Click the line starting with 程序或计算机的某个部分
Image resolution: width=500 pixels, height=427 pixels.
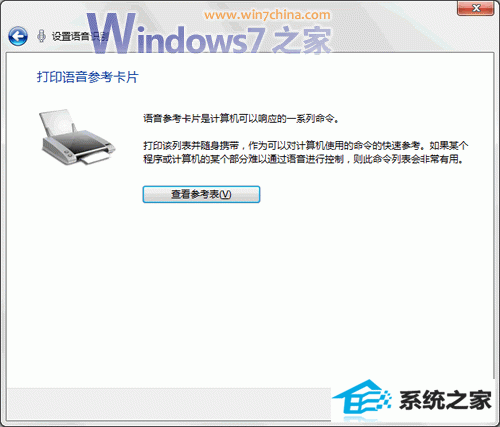point(303,159)
